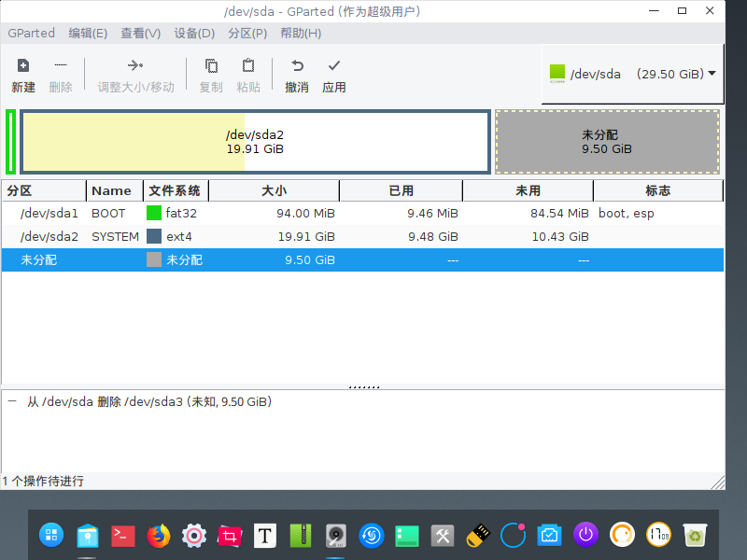
Task: Open the text editor T icon in dock
Action: point(265,536)
